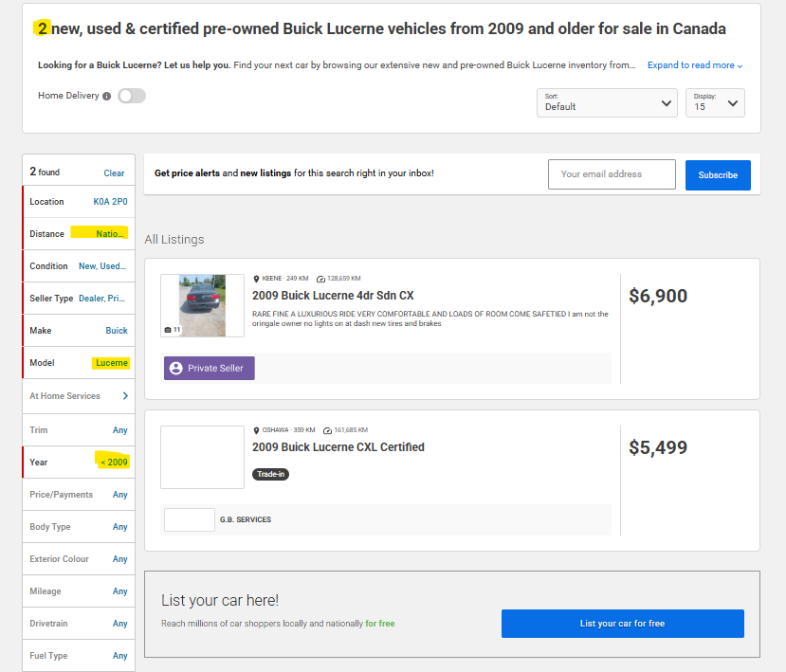786x672 pixels.
Task: Click the 128,659 KM odometer icon
Action: pyautogui.click(x=320, y=279)
